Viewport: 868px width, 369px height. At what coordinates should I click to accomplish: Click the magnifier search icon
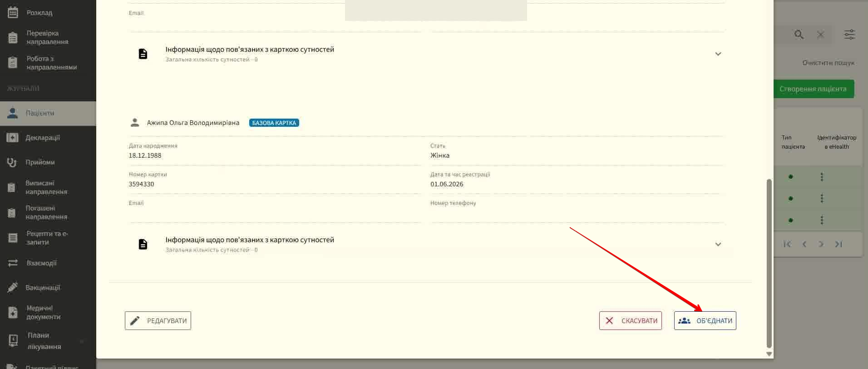(x=799, y=35)
